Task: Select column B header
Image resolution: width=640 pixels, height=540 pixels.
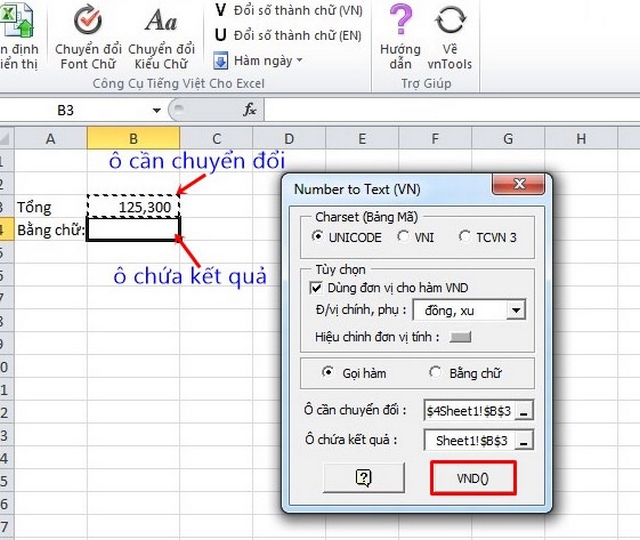Action: point(133,139)
